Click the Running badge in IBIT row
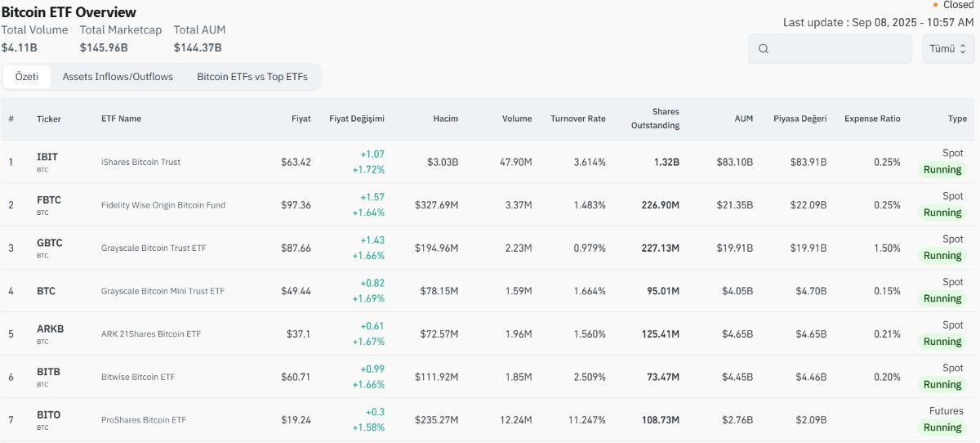The width and height of the screenshot is (980, 443). [942, 170]
